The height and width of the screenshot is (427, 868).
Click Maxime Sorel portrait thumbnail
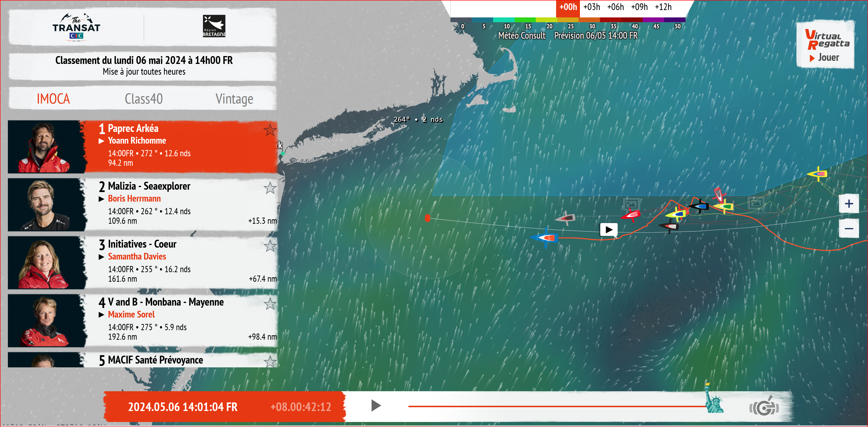point(47,321)
